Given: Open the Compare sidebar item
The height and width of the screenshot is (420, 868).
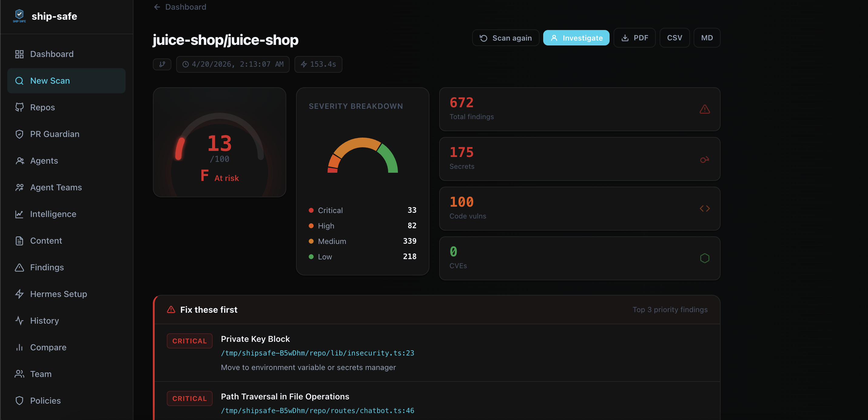Looking at the screenshot, I should click(x=66, y=347).
